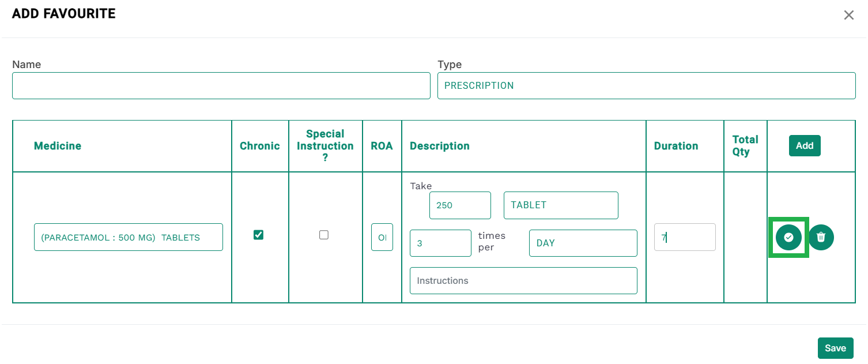Screen dimensions: 868x364
Task: Open the Paracetamol medicine selector
Action: click(x=129, y=237)
